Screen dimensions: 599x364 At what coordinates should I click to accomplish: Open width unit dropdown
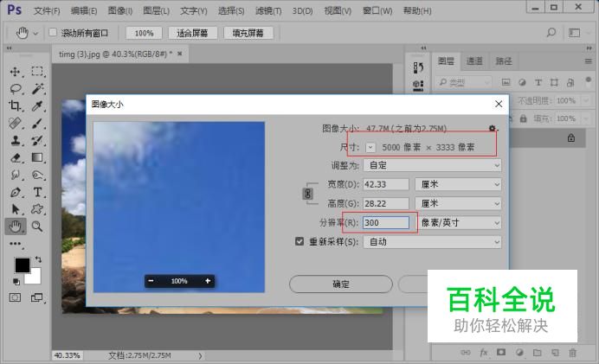coord(458,184)
